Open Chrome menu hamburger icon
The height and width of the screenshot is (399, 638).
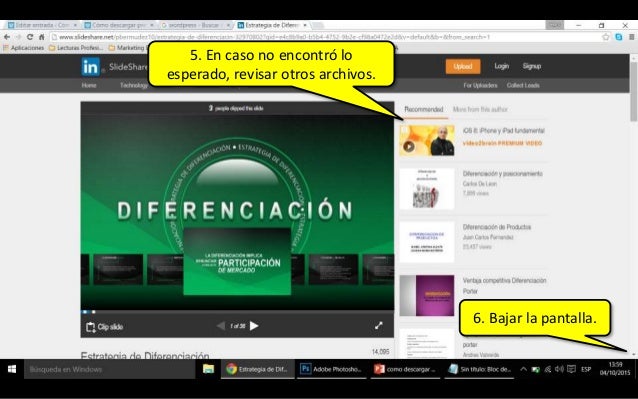click(631, 37)
